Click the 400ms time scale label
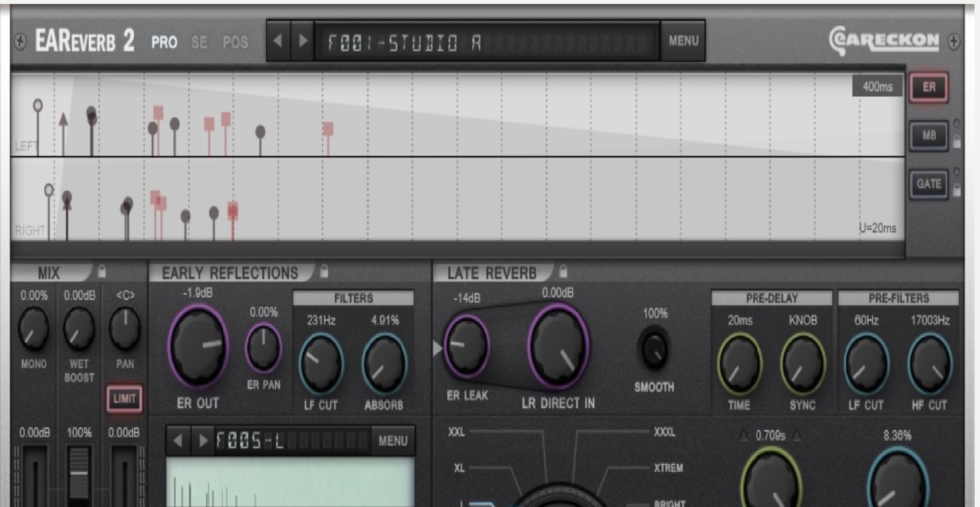Screen dimensions: 980x507 [x=877, y=87]
